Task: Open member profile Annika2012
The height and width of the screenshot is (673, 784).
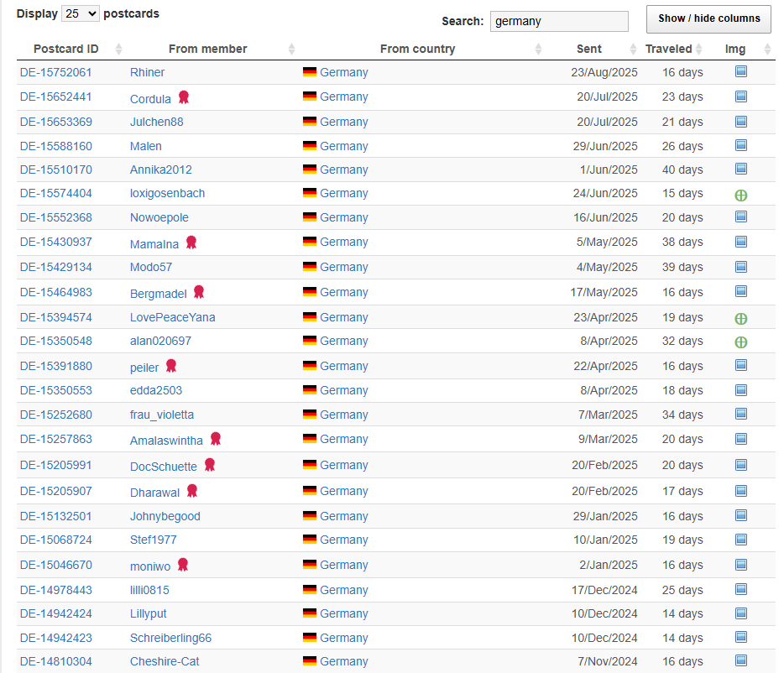Action: [161, 170]
